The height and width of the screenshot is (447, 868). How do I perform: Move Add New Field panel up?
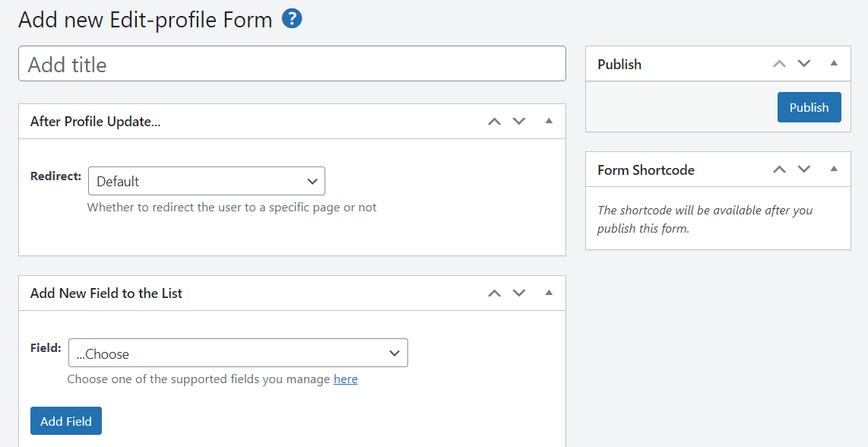[x=494, y=293]
